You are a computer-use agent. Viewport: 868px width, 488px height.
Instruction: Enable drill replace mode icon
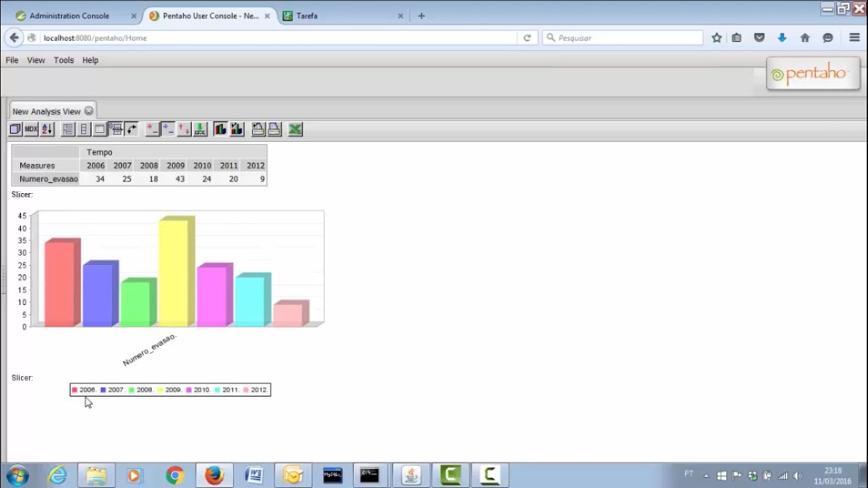(184, 129)
